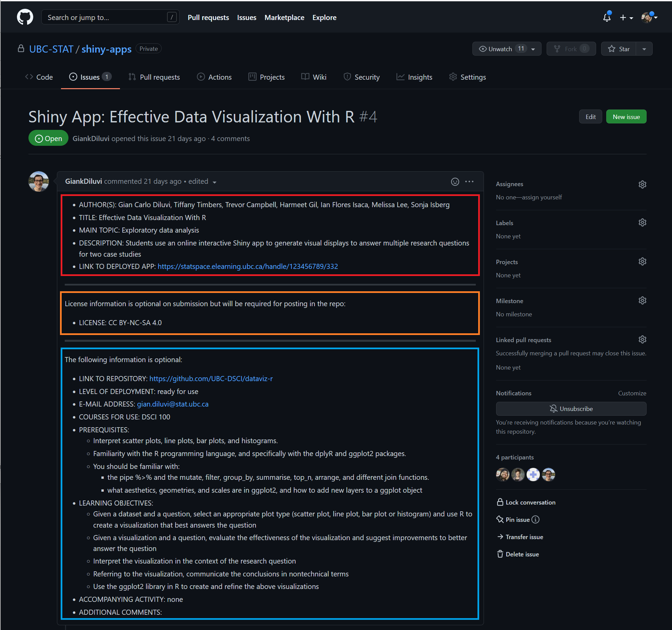Click Customize notifications link

pos(632,393)
